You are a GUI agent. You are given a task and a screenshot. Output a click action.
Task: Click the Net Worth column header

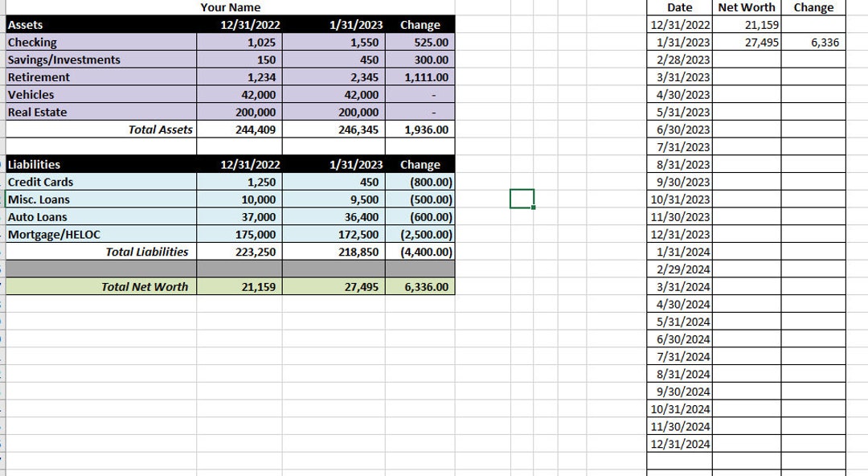[747, 7]
